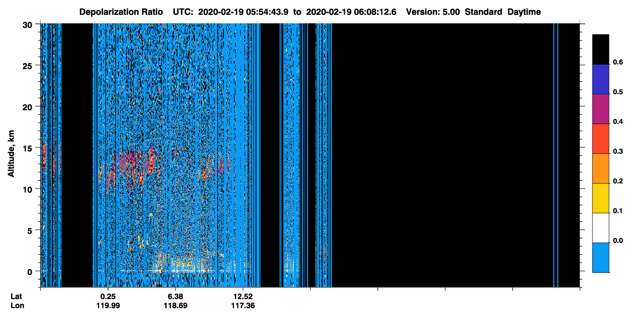Image resolution: width=644 pixels, height=330 pixels.
Task: Click the 'UTC:' label in the title
Action: coord(182,12)
